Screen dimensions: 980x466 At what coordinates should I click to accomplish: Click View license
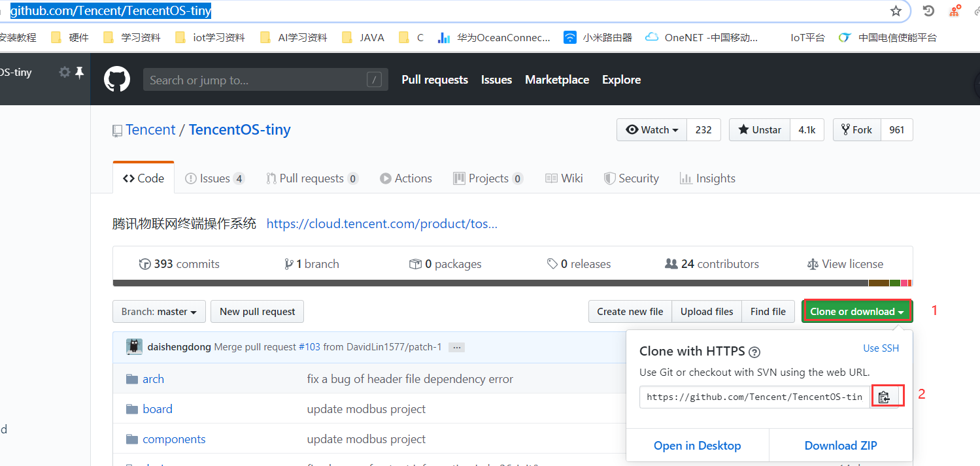[x=845, y=264]
